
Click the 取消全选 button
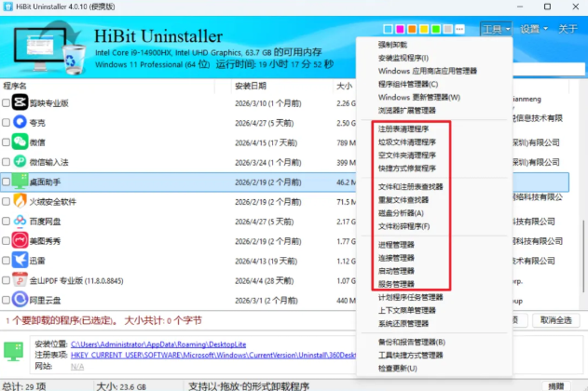[555, 320]
